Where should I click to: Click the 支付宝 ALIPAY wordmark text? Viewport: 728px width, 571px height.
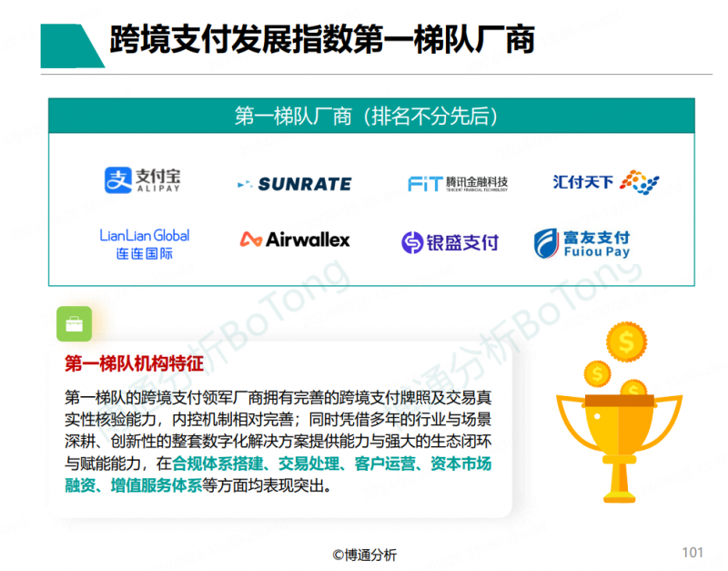[x=158, y=179]
